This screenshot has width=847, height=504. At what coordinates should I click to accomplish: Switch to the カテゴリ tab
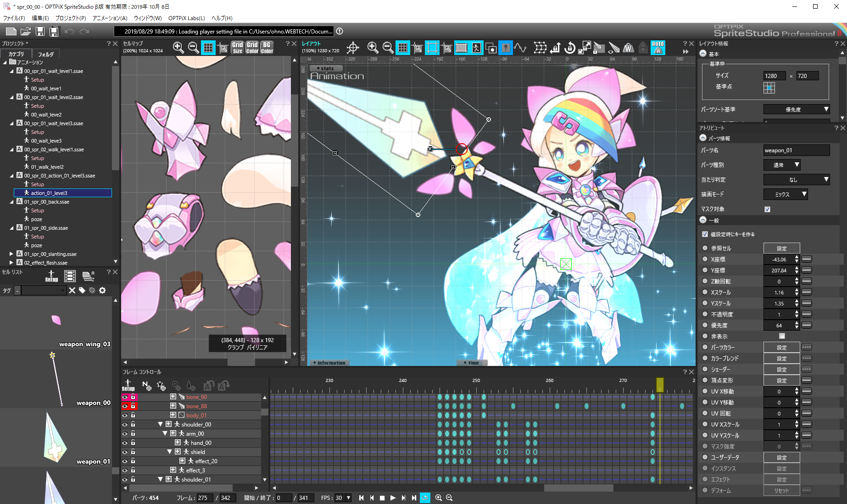17,54
